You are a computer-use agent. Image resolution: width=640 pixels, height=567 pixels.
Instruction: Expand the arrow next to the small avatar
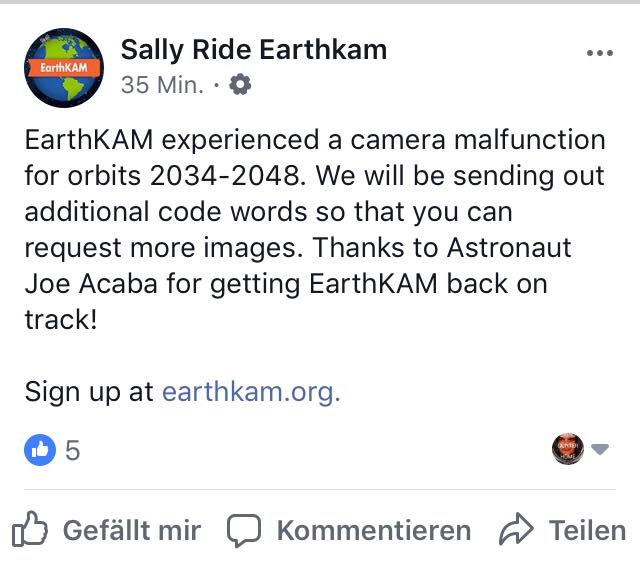pos(600,449)
